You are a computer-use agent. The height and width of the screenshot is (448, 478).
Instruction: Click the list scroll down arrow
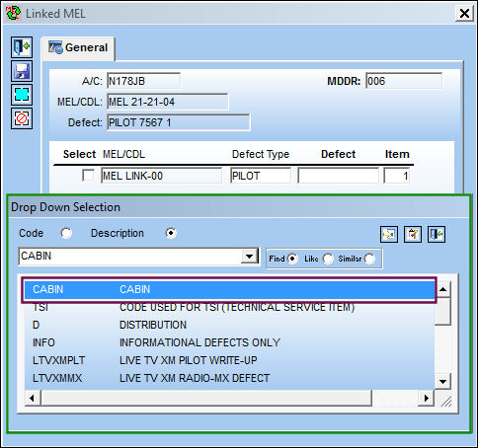[442, 382]
